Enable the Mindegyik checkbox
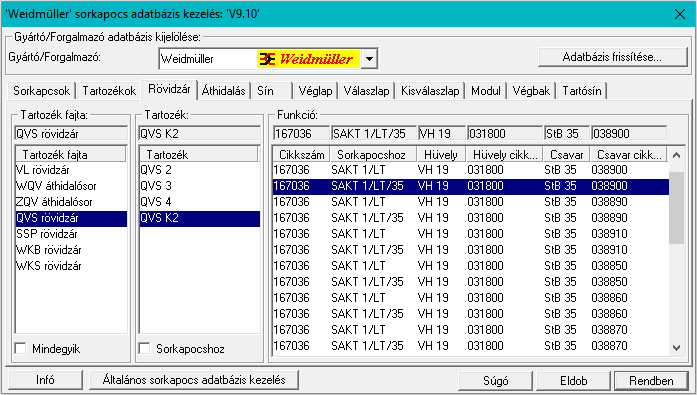 pos(20,348)
